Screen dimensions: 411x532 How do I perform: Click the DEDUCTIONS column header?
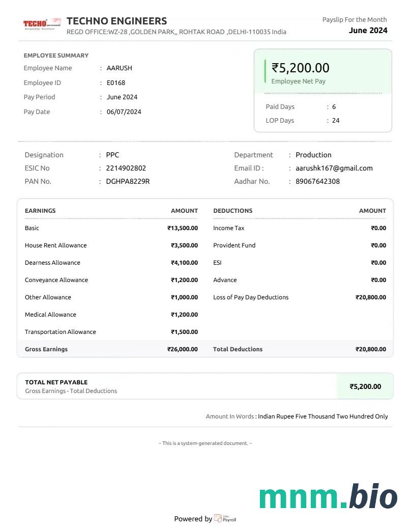coord(232,210)
